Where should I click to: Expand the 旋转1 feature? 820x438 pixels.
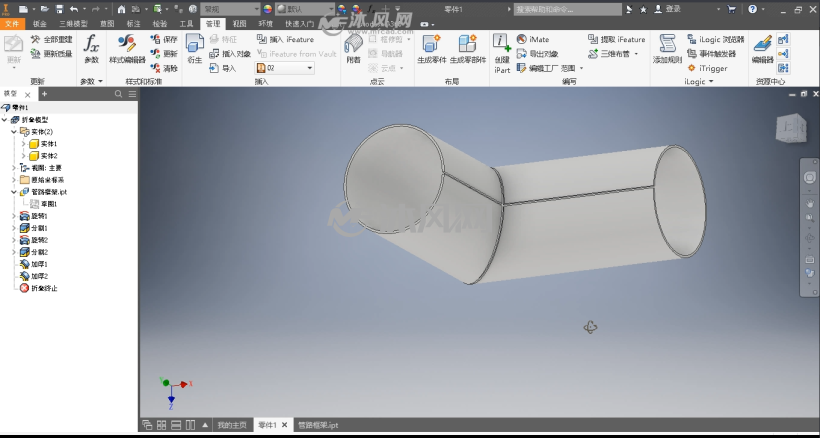click(14, 216)
